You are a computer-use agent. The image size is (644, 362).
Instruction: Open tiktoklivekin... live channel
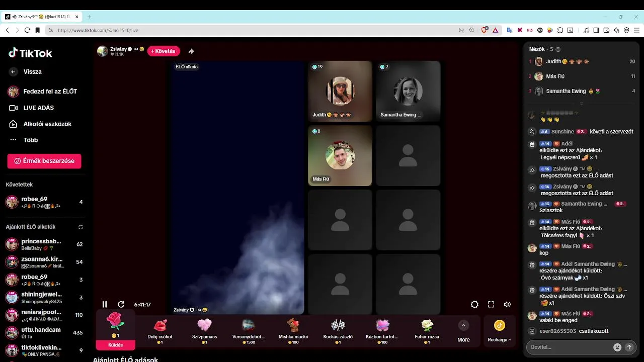tap(44, 350)
